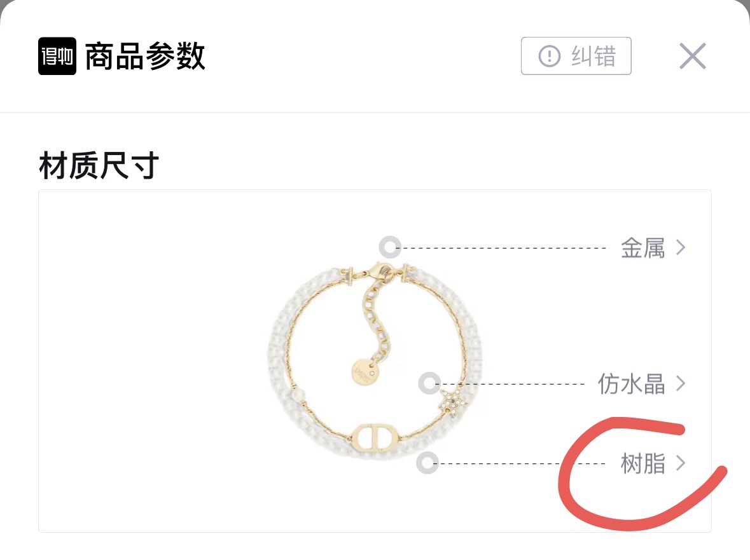Tap the round Dior tag pendant
The image size is (750, 560).
(365, 372)
